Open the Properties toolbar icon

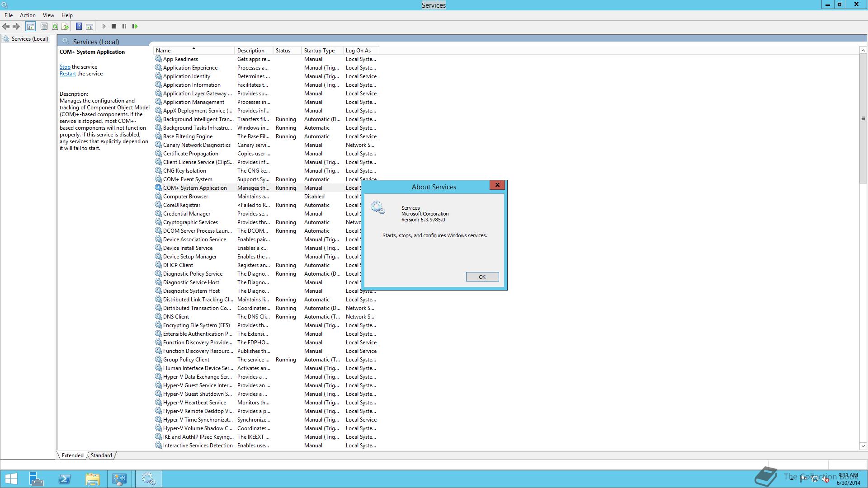(x=44, y=26)
